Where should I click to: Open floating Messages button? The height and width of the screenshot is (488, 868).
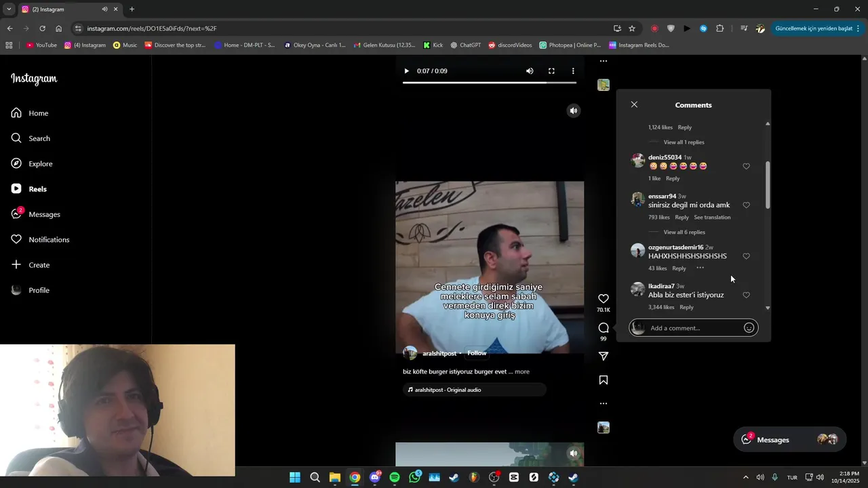pyautogui.click(x=789, y=439)
